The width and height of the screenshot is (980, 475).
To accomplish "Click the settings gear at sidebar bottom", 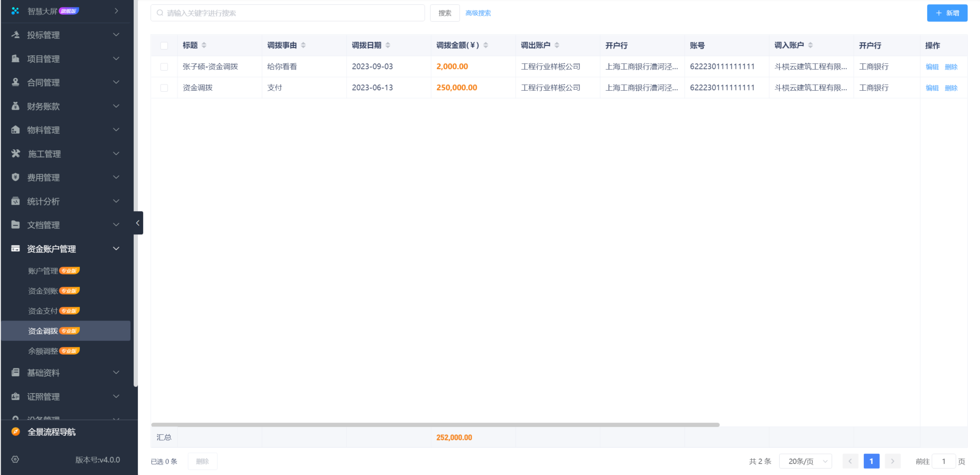I will (14, 459).
